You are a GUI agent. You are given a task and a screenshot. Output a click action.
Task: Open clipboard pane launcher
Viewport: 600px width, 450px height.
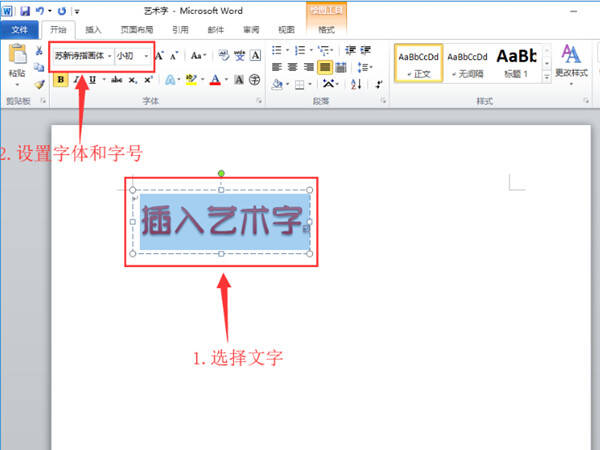(43, 101)
